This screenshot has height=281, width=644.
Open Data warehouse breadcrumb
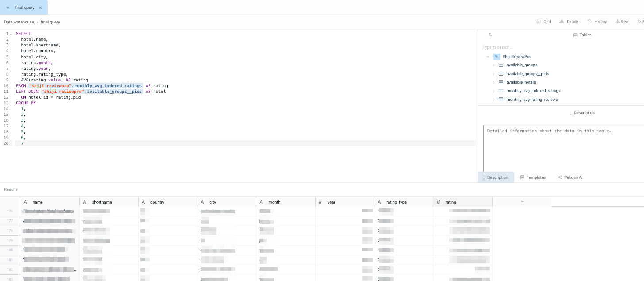coord(19,22)
